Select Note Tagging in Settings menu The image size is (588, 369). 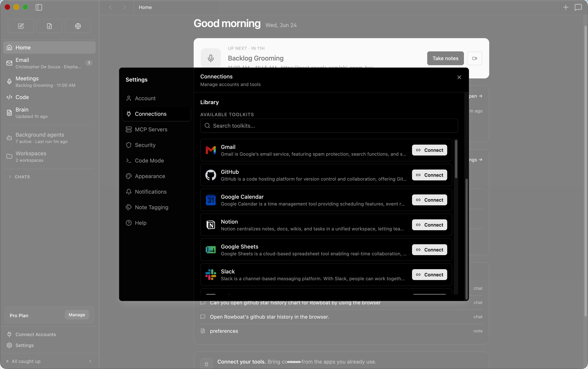(156, 207)
